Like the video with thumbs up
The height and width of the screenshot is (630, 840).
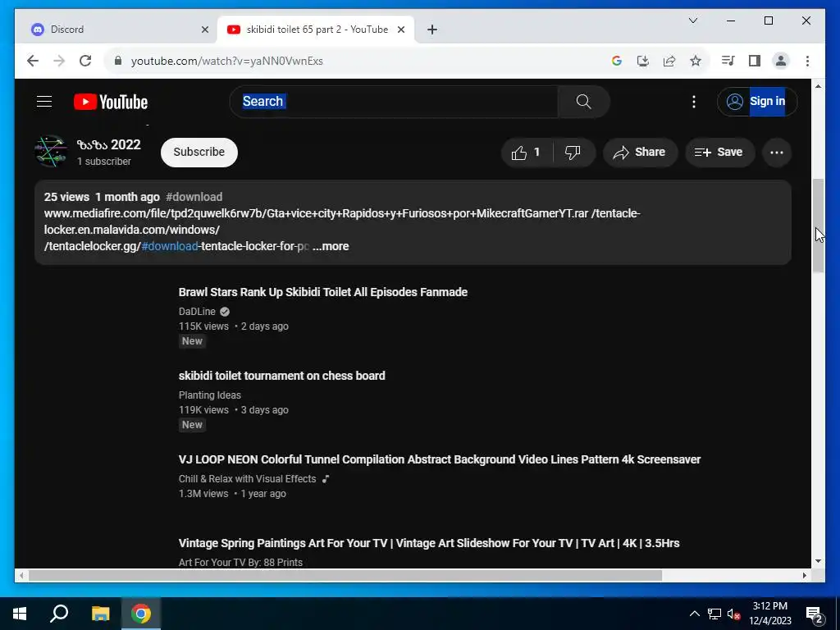pyautogui.click(x=527, y=153)
